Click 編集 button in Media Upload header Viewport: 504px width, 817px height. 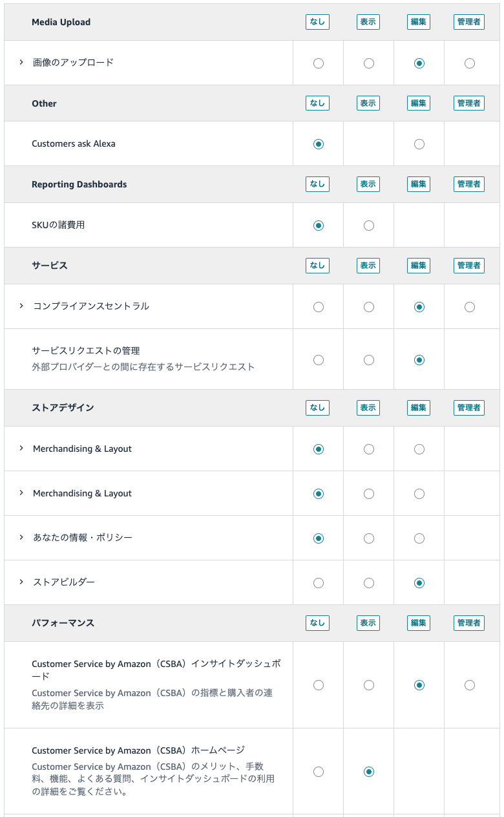click(419, 22)
